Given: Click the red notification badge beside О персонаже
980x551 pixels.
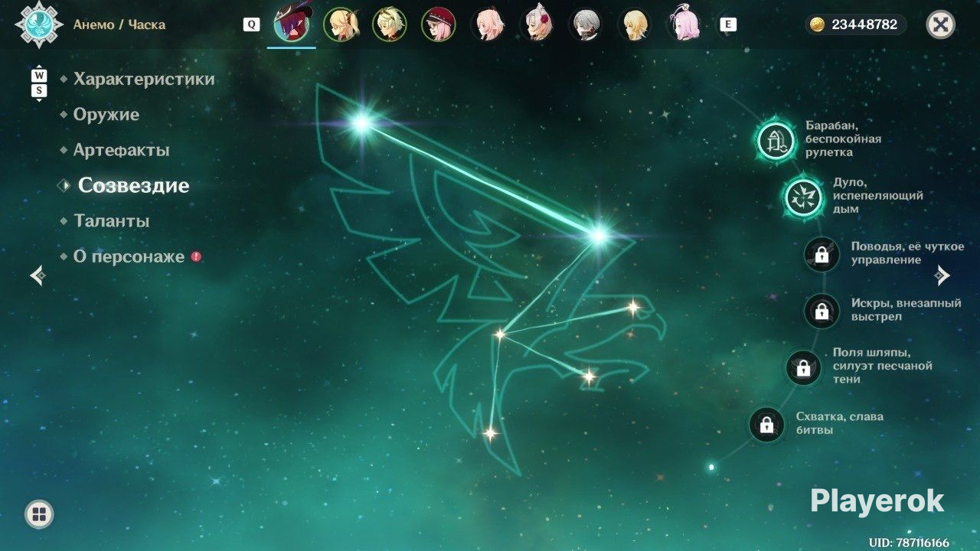Looking at the screenshot, I should click(196, 256).
